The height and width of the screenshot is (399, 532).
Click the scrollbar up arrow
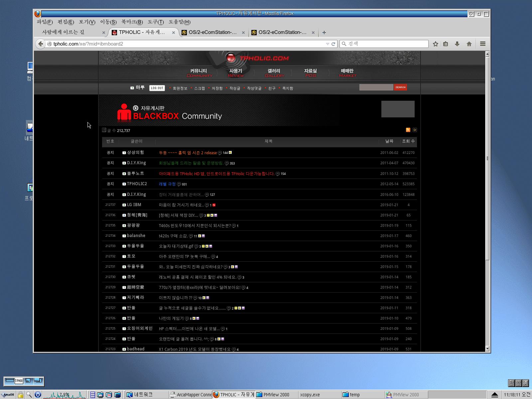[x=487, y=54]
